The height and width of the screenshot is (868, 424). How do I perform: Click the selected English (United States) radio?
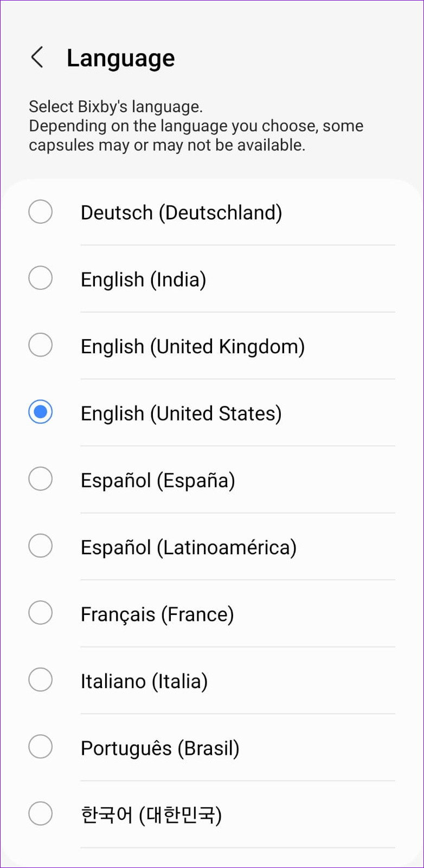41,412
